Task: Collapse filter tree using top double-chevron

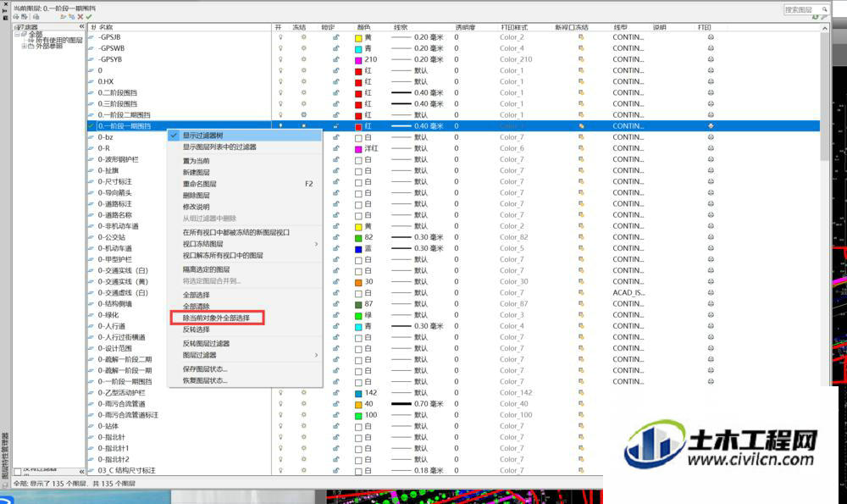Action: pyautogui.click(x=81, y=26)
